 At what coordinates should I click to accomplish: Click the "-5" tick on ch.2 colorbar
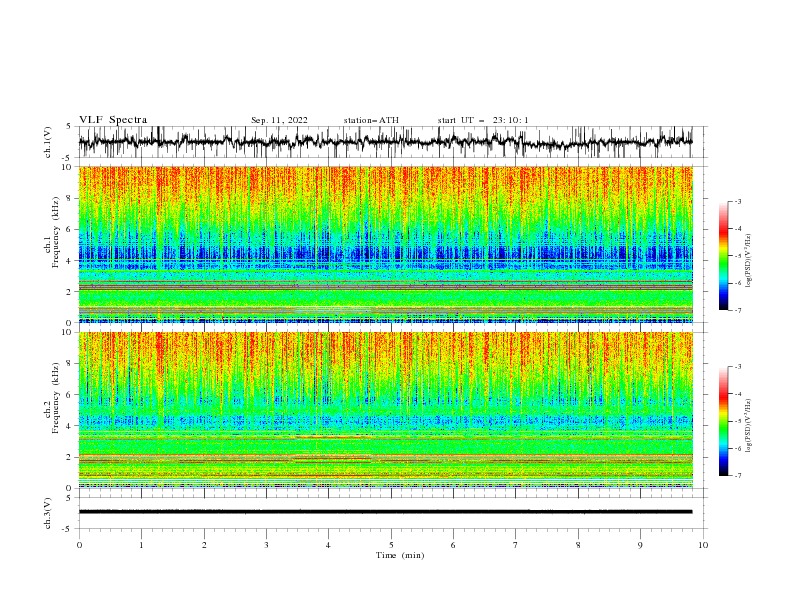pos(737,422)
